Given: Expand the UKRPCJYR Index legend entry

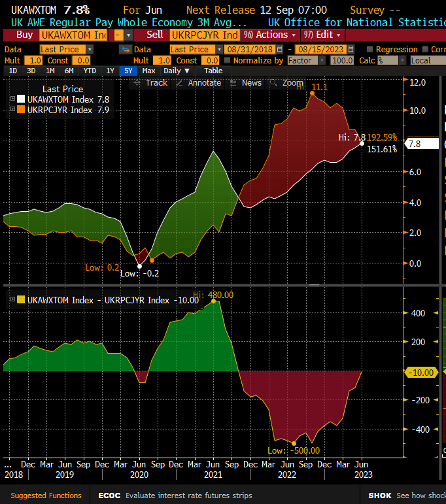Looking at the screenshot, I should pos(12,110).
